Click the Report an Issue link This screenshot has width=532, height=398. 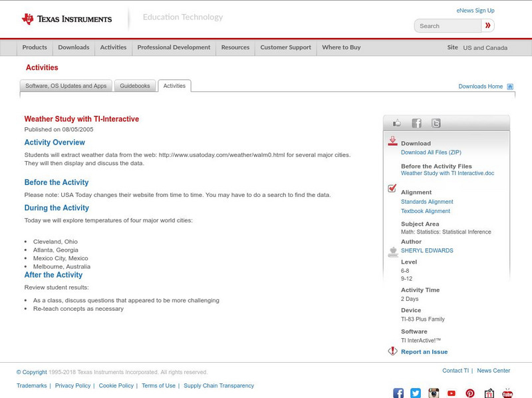click(424, 352)
